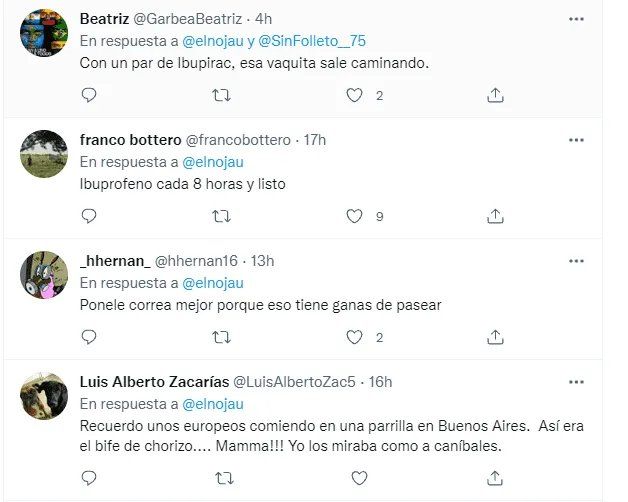The width and height of the screenshot is (628, 502).
Task: View Luis Alberto Zacarías's profile picture
Action: [44, 395]
